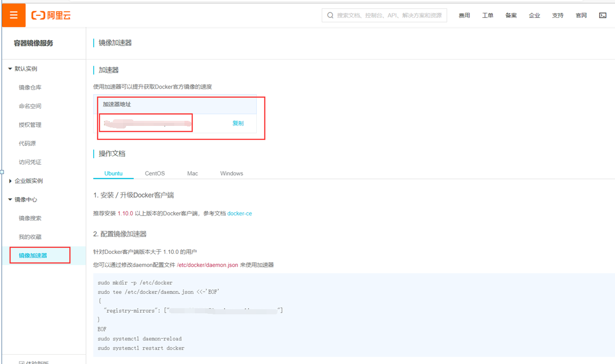Switch to the Ubuntu tab
Viewport: 615px width, 364px height.
[113, 174]
